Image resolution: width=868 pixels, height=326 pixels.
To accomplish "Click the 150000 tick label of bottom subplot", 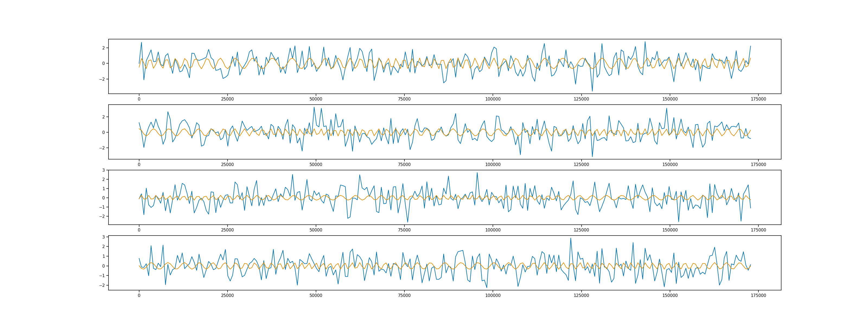I will pos(670,296).
